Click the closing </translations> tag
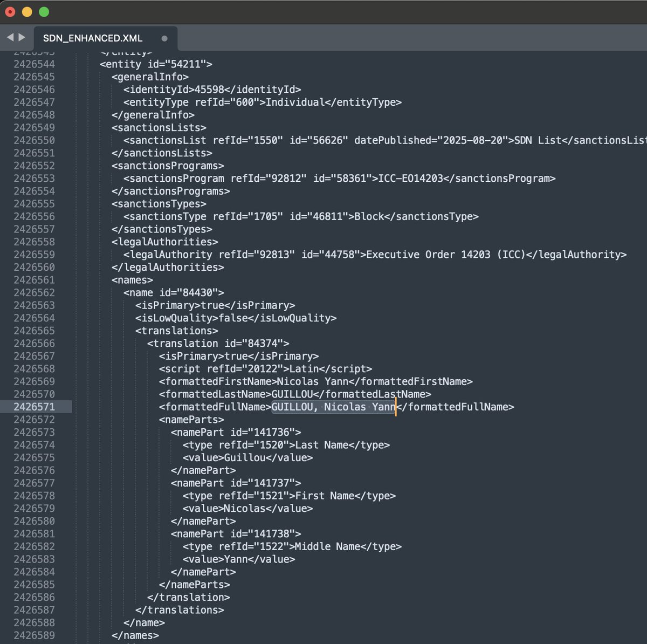This screenshot has height=644, width=647. (180, 610)
